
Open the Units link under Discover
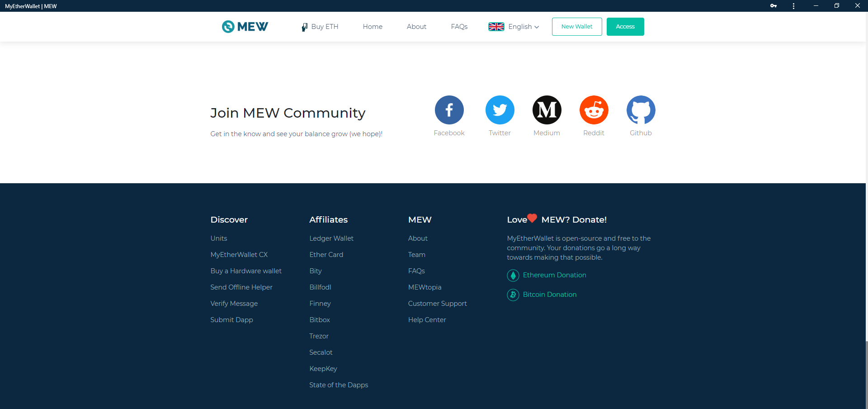(x=219, y=238)
